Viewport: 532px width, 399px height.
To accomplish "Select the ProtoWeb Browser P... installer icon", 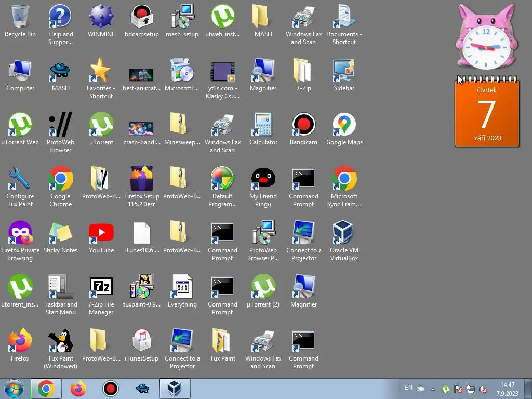I will [263, 241].
